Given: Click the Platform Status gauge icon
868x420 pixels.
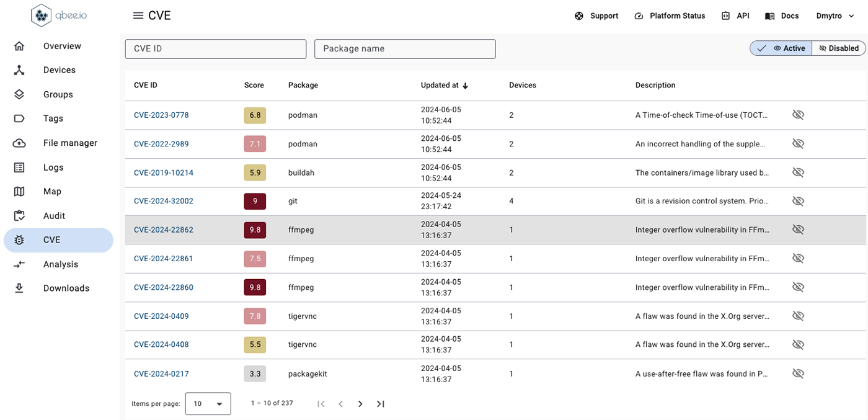Looking at the screenshot, I should pyautogui.click(x=639, y=16).
